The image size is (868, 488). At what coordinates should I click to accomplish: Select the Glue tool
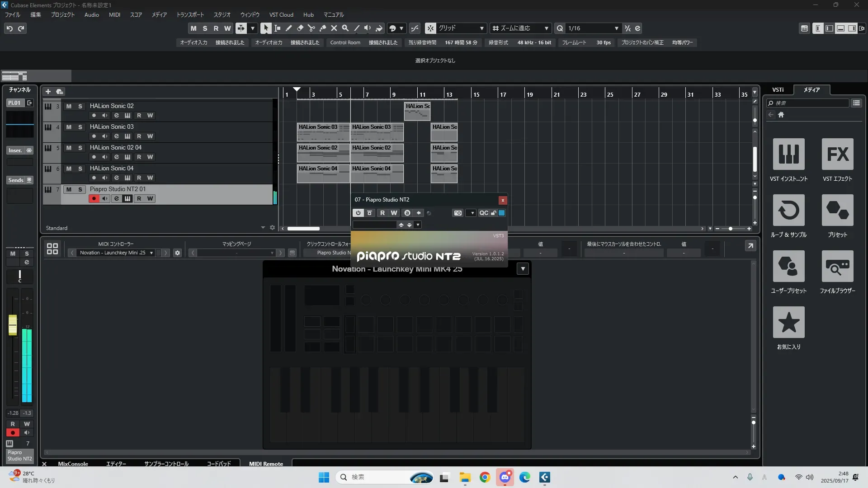pyautogui.click(x=322, y=28)
